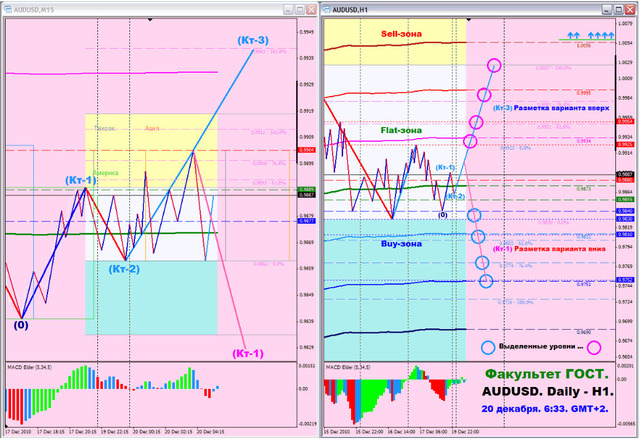Click the blue 0.9752 price tag in H1

[625, 280]
